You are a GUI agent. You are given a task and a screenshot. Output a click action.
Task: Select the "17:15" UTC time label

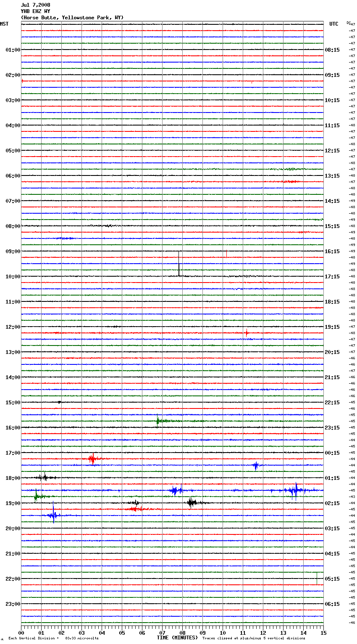pos(332,277)
